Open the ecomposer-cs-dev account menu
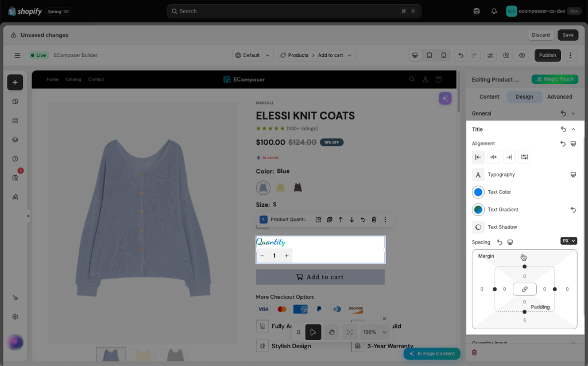This screenshot has width=588, height=366. pos(543,11)
